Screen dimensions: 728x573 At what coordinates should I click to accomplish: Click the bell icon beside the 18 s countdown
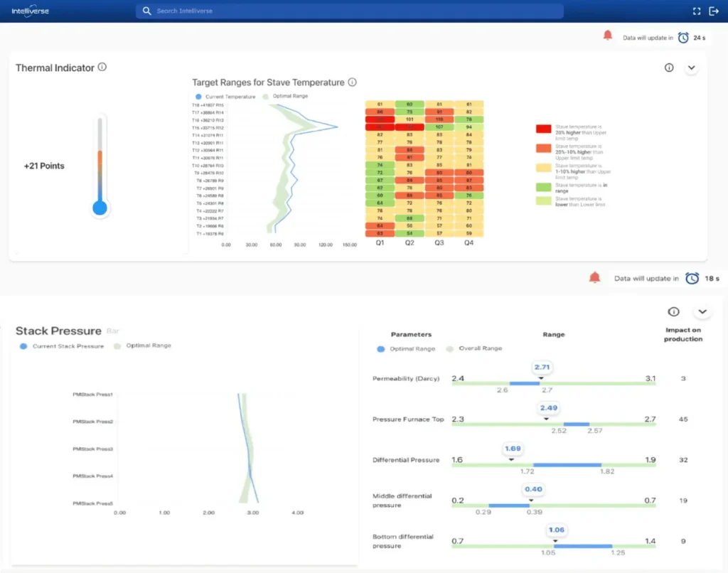595,278
